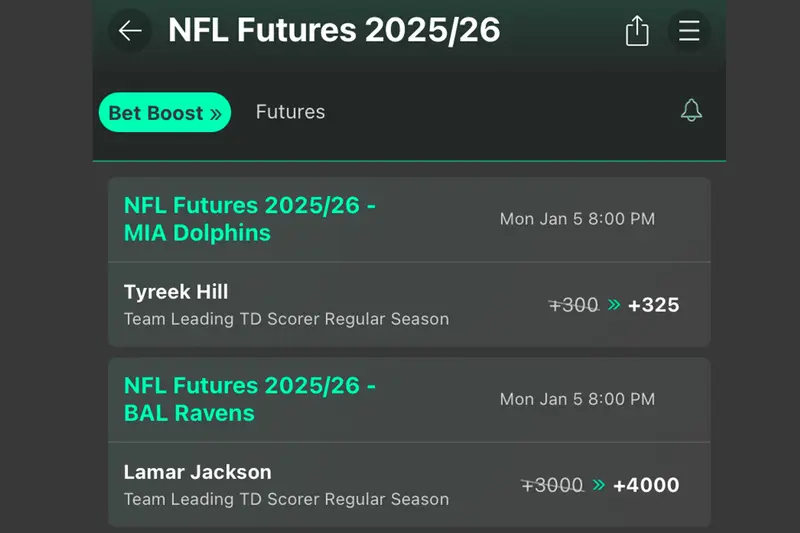Viewport: 800px width, 533px height.
Task: Click boost arrows beside Tyreek Hill odds
Action: [x=613, y=305]
